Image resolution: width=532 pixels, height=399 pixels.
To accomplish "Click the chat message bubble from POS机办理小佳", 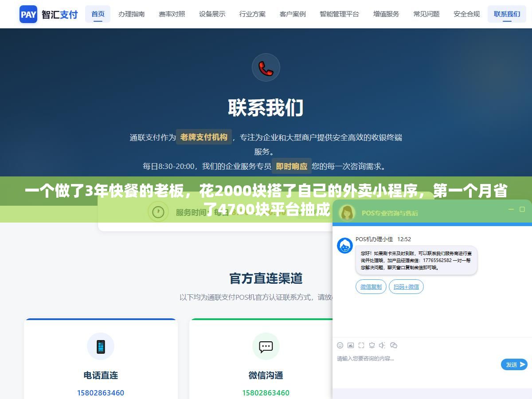I will 416,261.
